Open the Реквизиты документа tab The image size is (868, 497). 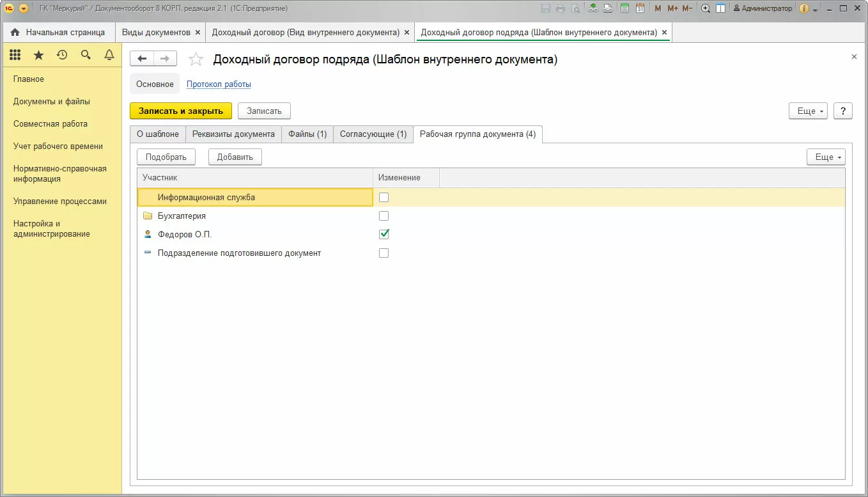tap(233, 134)
